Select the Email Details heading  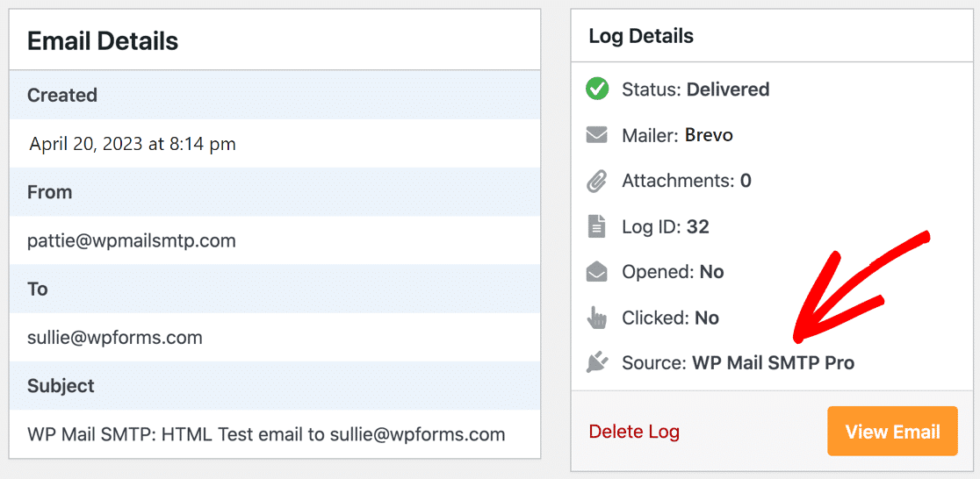click(103, 41)
